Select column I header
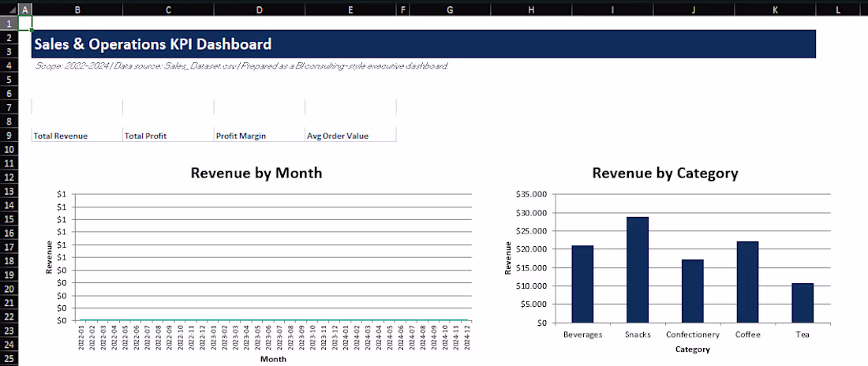This screenshot has width=868, height=366. (x=613, y=9)
